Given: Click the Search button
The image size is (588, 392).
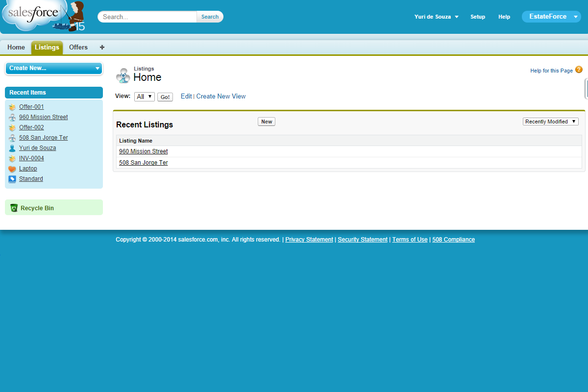Looking at the screenshot, I should tap(210, 17).
